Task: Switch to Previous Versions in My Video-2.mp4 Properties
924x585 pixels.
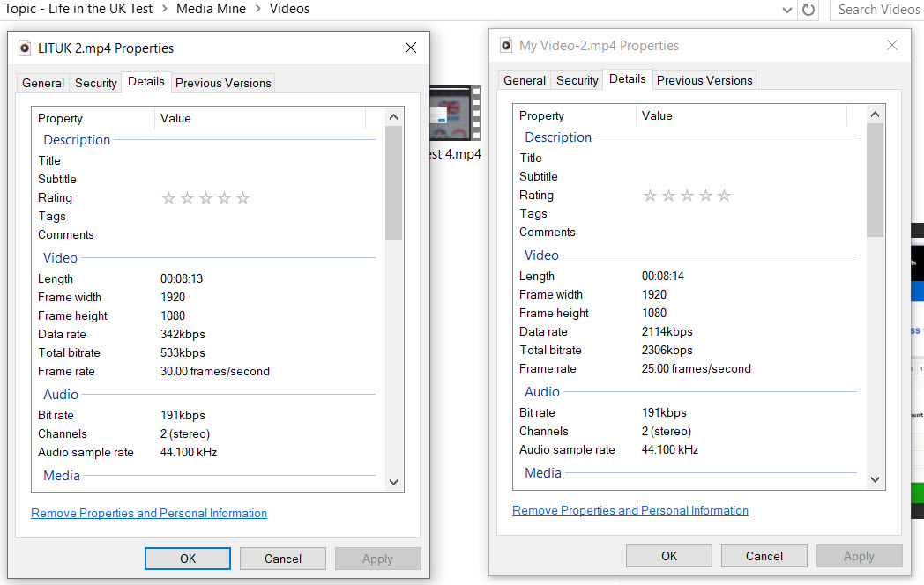Action: coord(704,80)
